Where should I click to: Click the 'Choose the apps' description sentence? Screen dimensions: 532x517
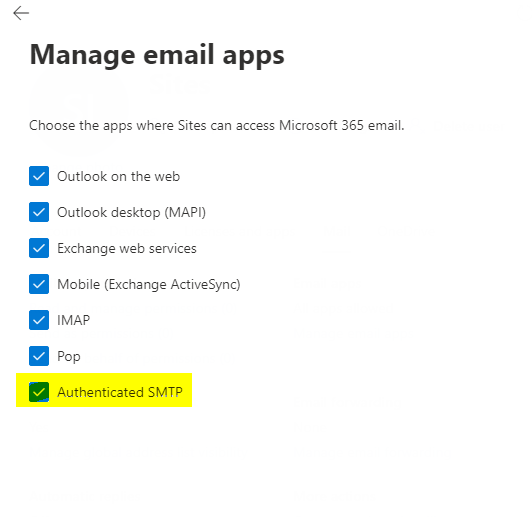(217, 126)
